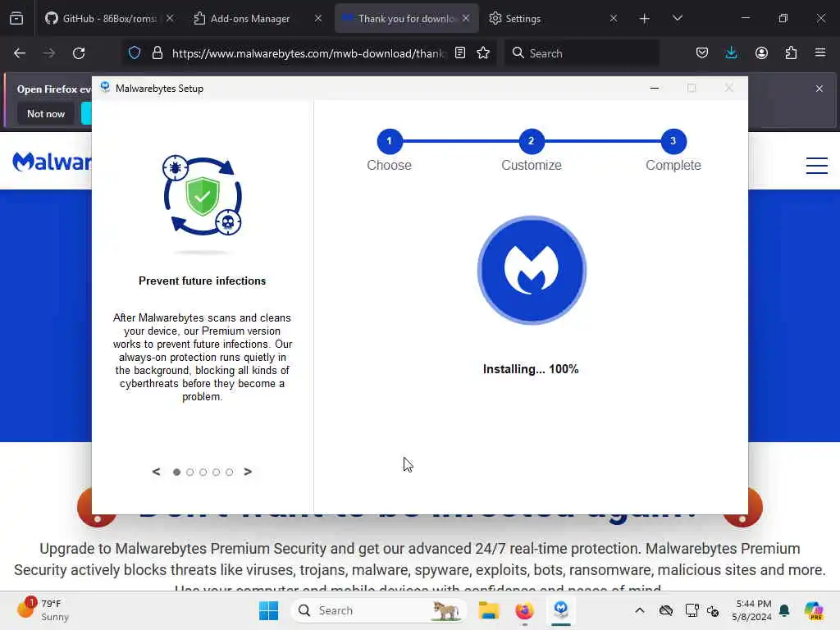Open a new tab with plus button
The image size is (840, 630).
tap(645, 19)
